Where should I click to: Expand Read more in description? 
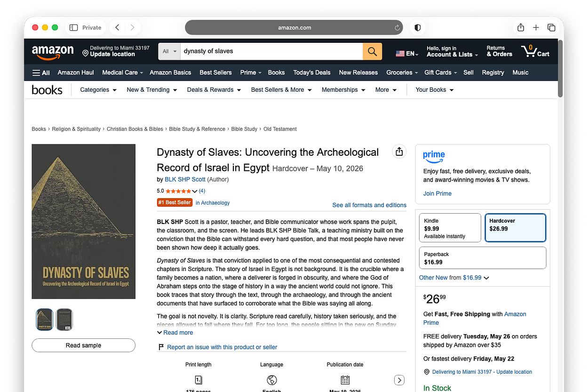(x=175, y=333)
